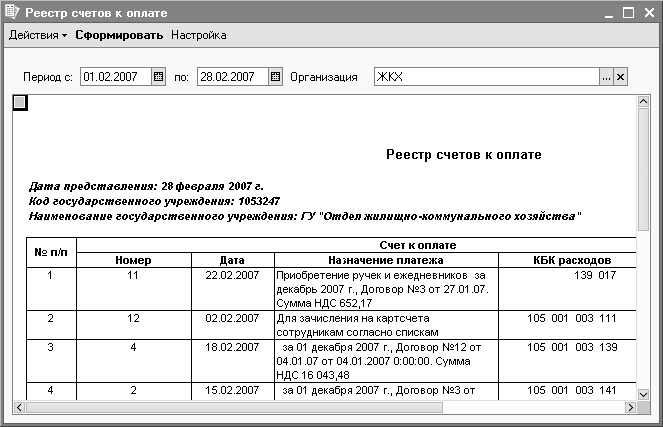This screenshot has width=663, height=427.
Task: Click the vertical scrollbar track
Action: tap(646, 250)
